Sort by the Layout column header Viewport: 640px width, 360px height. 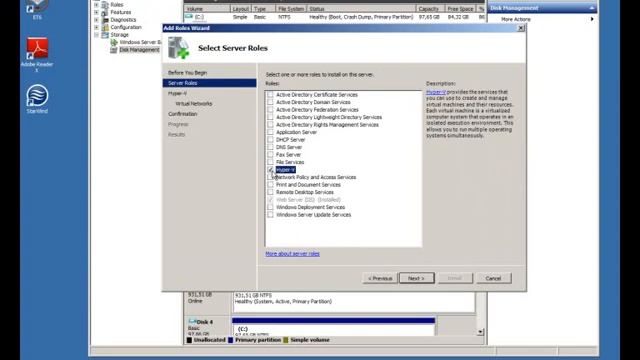click(x=240, y=9)
